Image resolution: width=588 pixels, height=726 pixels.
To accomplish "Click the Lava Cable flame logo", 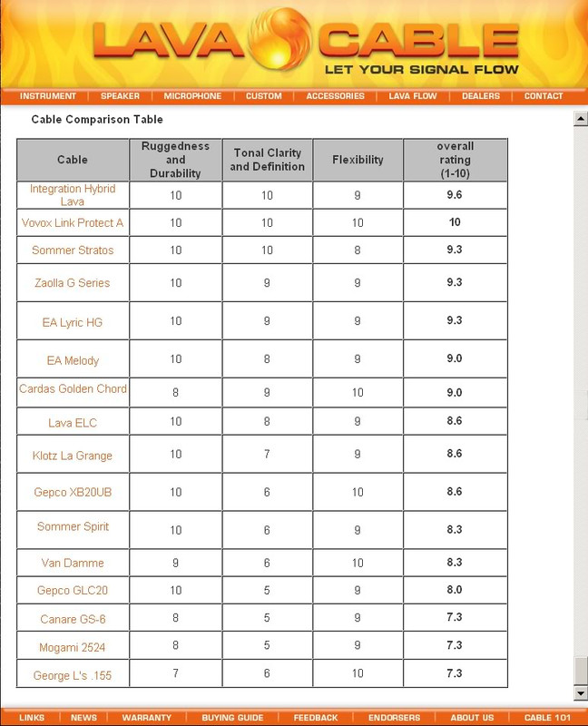I will [x=279, y=38].
